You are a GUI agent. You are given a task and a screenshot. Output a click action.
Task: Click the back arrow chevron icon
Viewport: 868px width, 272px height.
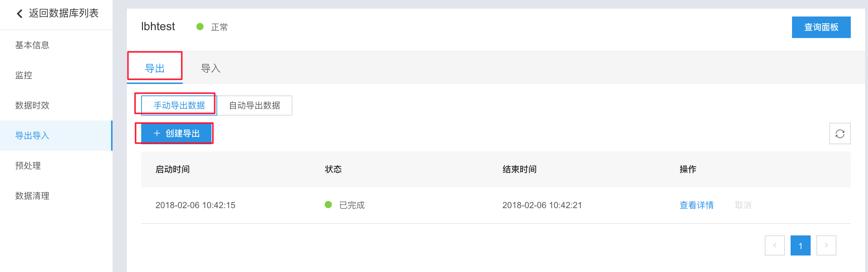point(20,14)
